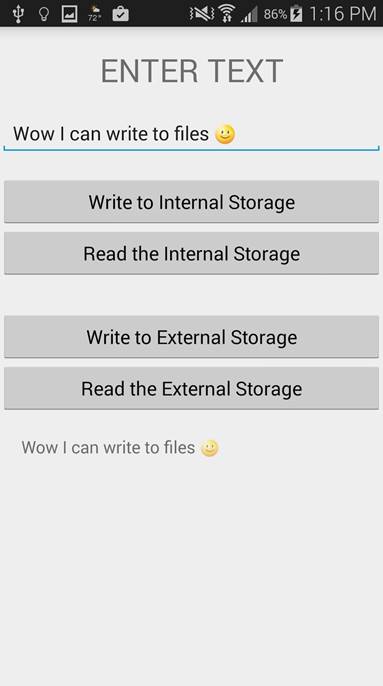Screen dimensions: 383x686
Task: Tap the smiley emoji in the input field
Action: 225,134
